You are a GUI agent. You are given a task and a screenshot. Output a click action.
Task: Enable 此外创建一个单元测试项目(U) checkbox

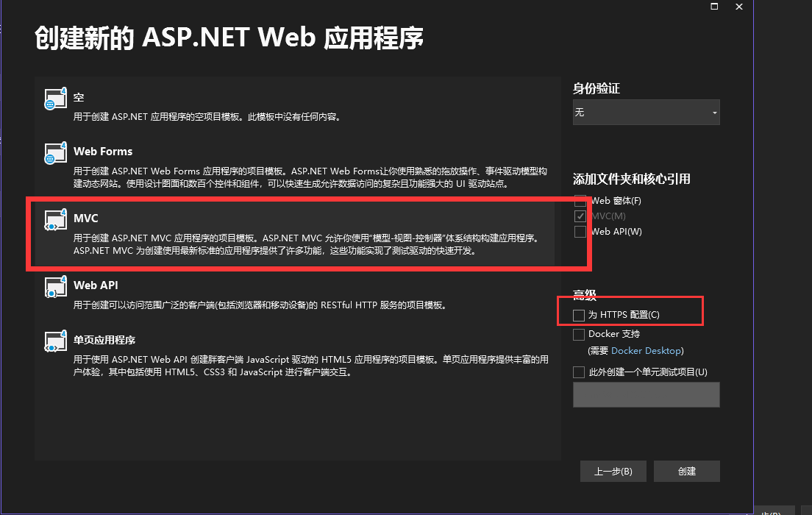coord(578,372)
